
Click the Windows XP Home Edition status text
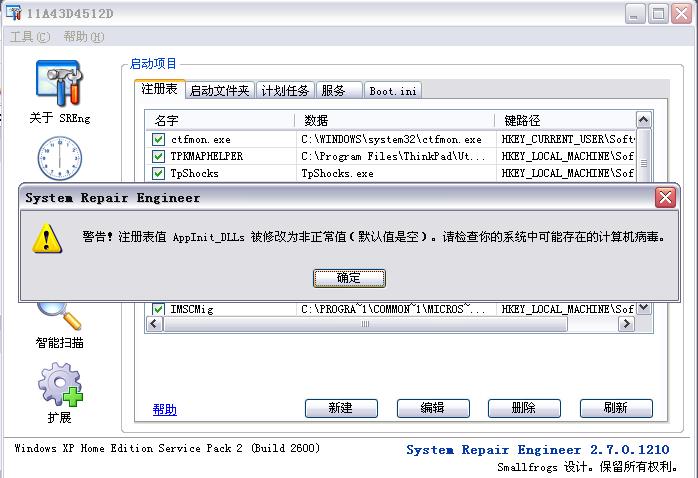pyautogui.click(x=167, y=448)
